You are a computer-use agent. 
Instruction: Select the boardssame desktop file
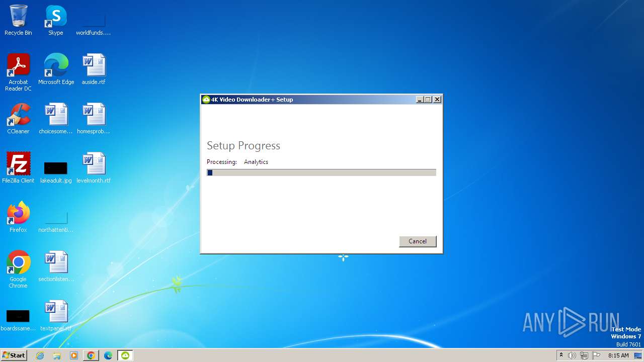click(18, 320)
